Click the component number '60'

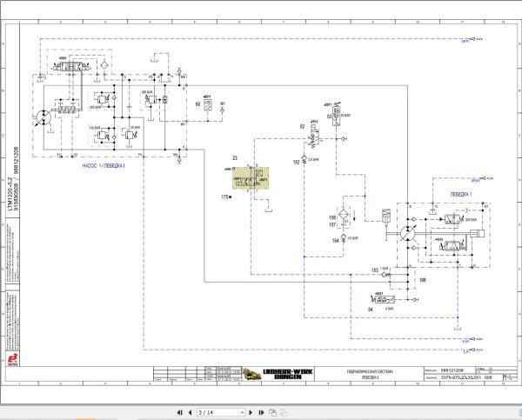click(197, 104)
